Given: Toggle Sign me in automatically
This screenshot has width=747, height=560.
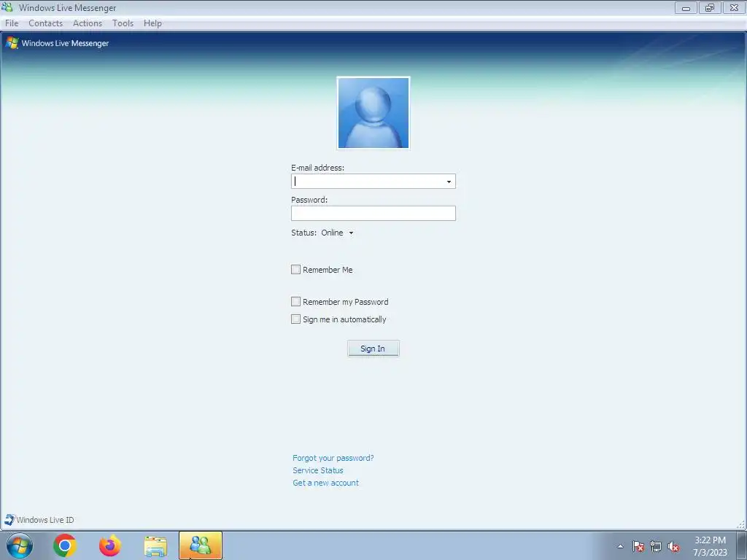Looking at the screenshot, I should [296, 319].
